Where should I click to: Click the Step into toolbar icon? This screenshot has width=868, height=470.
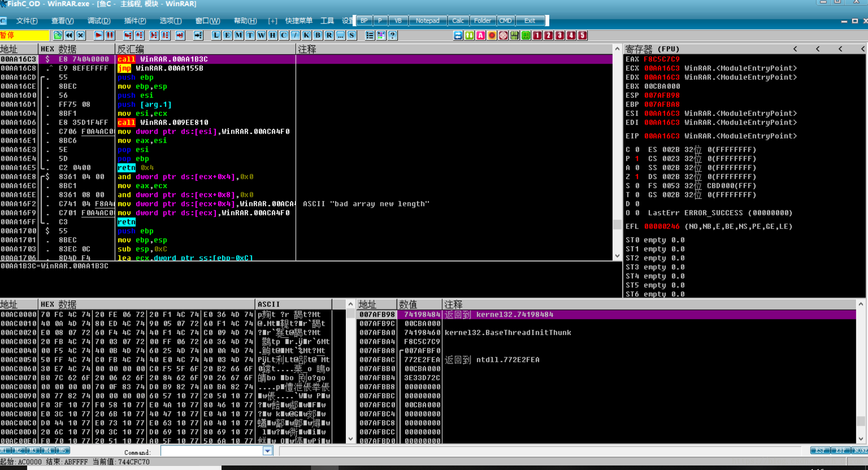click(x=128, y=35)
